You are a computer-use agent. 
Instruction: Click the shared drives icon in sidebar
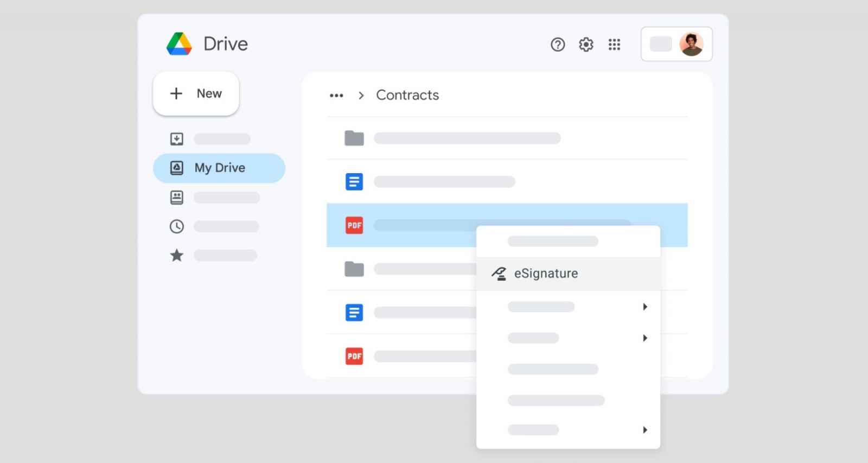pyautogui.click(x=177, y=198)
